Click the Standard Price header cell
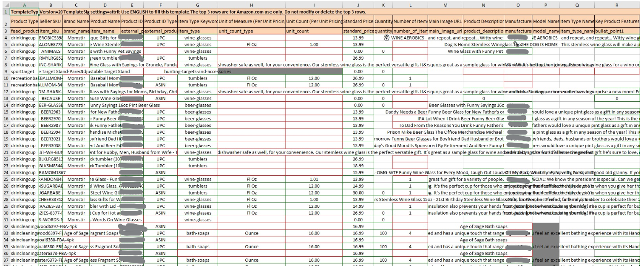The width and height of the screenshot is (644, 269). coord(358,21)
